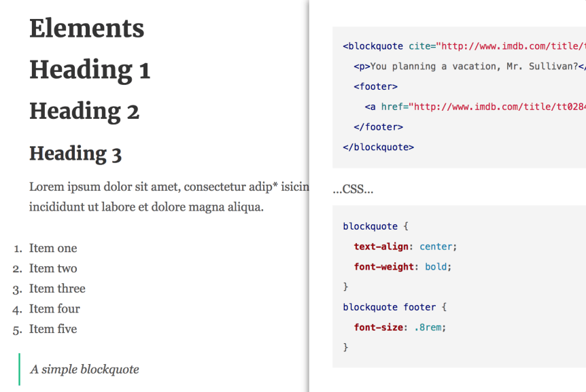This screenshot has width=586, height=392.
Task: Click "Item three" in the ordered list
Action: 57,289
